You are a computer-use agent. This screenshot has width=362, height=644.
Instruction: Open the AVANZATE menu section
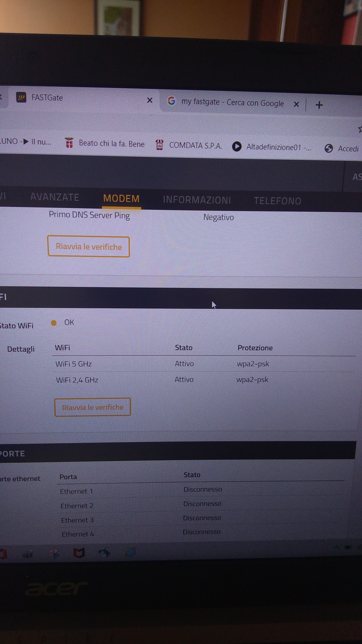(55, 197)
